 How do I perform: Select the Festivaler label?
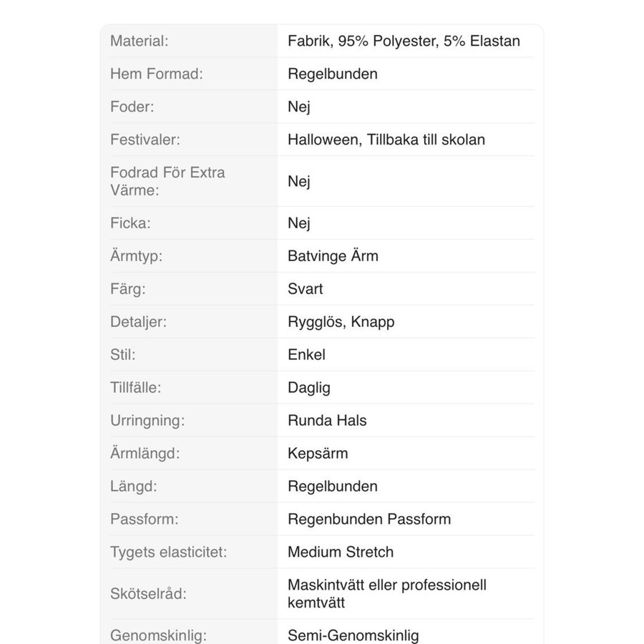click(142, 140)
